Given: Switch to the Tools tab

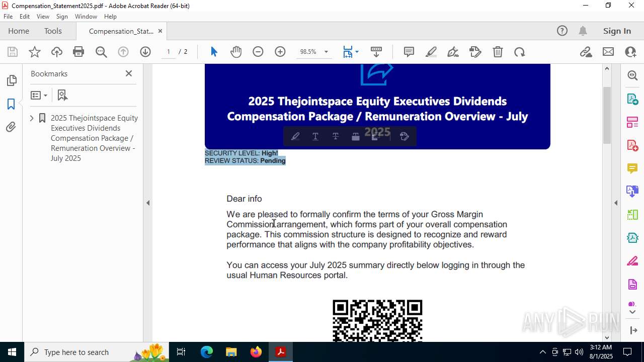Looking at the screenshot, I should point(53,31).
